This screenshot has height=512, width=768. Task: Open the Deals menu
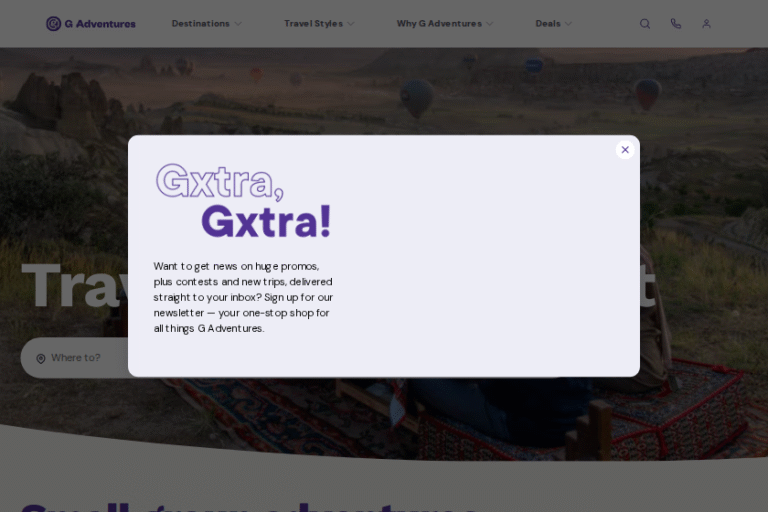[547, 24]
